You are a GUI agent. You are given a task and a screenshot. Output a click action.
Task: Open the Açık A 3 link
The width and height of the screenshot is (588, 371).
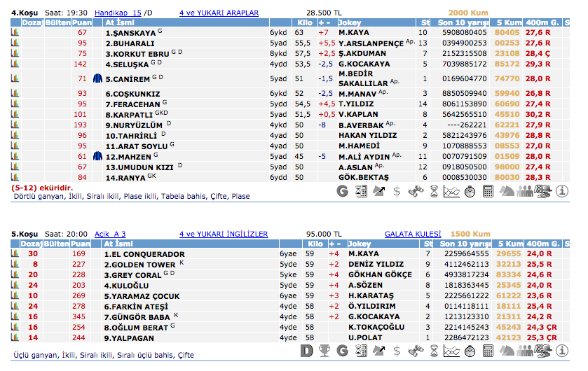click(109, 234)
